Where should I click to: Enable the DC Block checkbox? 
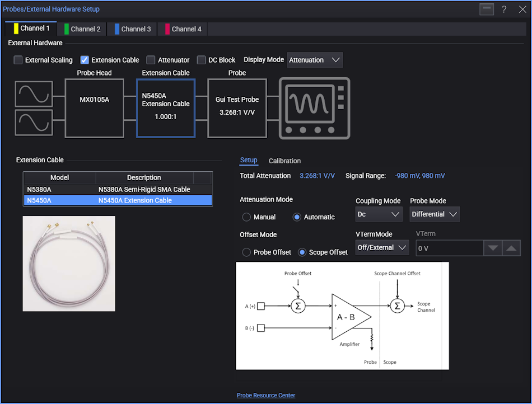click(202, 60)
